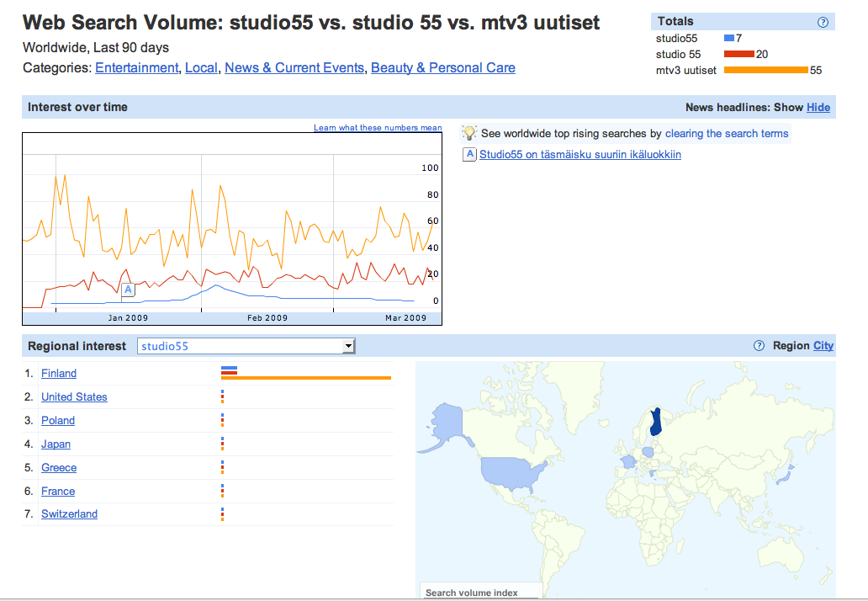Screen dimensions: 868x601
Task: Click the 'Jan 2009' axis label
Action: tap(128, 318)
